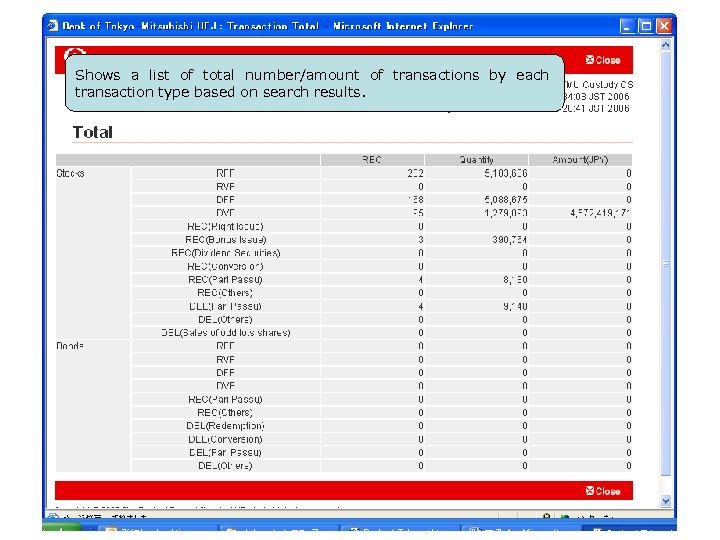Click the Stocks DEL(Others) label
720x540 pixels.
click(x=225, y=320)
